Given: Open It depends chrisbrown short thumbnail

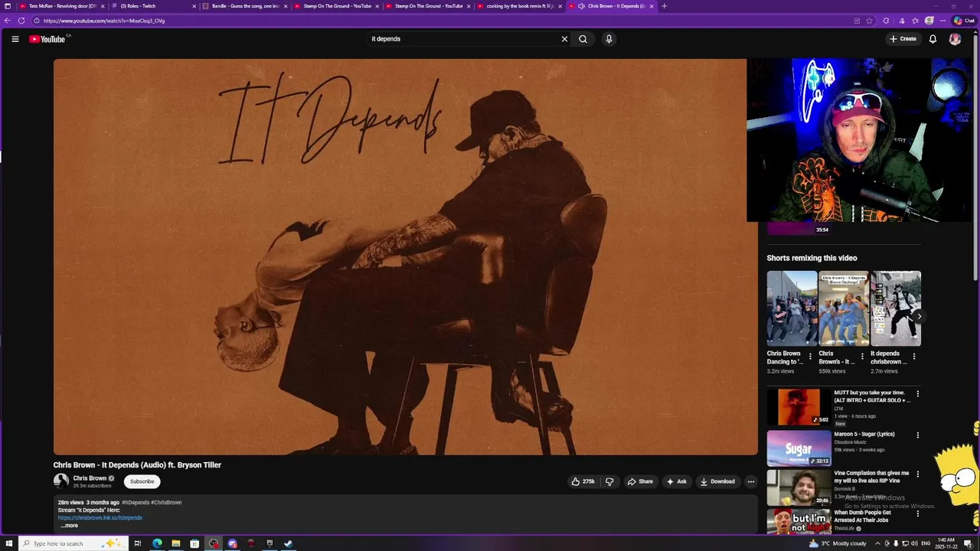Looking at the screenshot, I should pos(896,308).
